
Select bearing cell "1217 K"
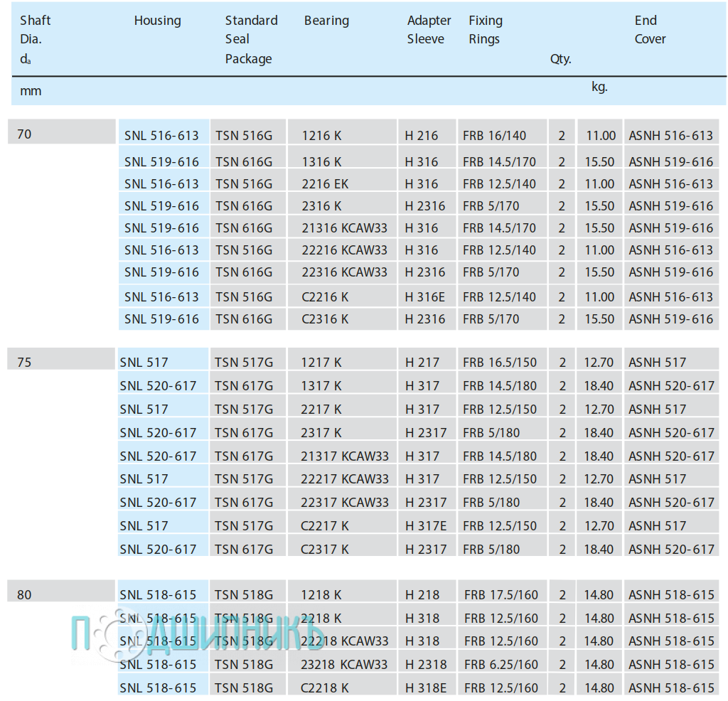[343, 359]
